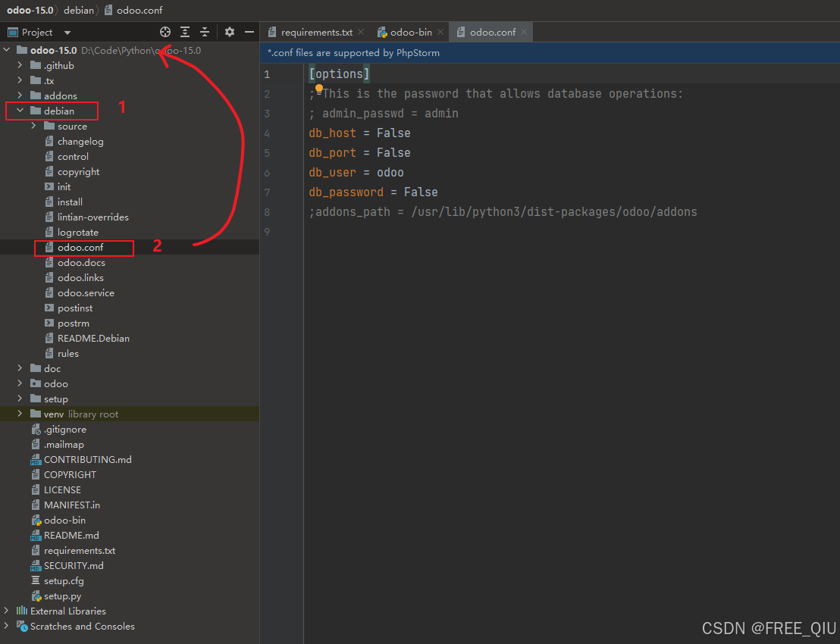Screen dimensions: 840x644
Task: Select the odoo.service file
Action: [x=86, y=292]
